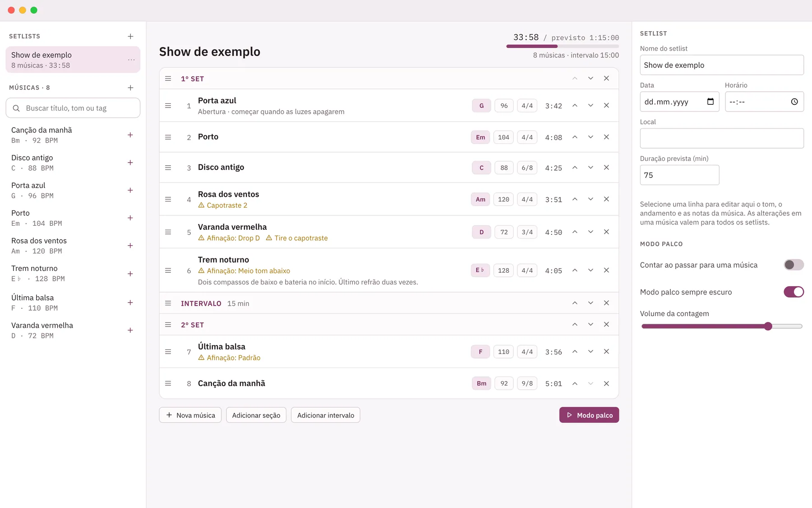Screen dimensions: 812x508
Task: Open the Show de exemplo options menu
Action: (x=131, y=60)
